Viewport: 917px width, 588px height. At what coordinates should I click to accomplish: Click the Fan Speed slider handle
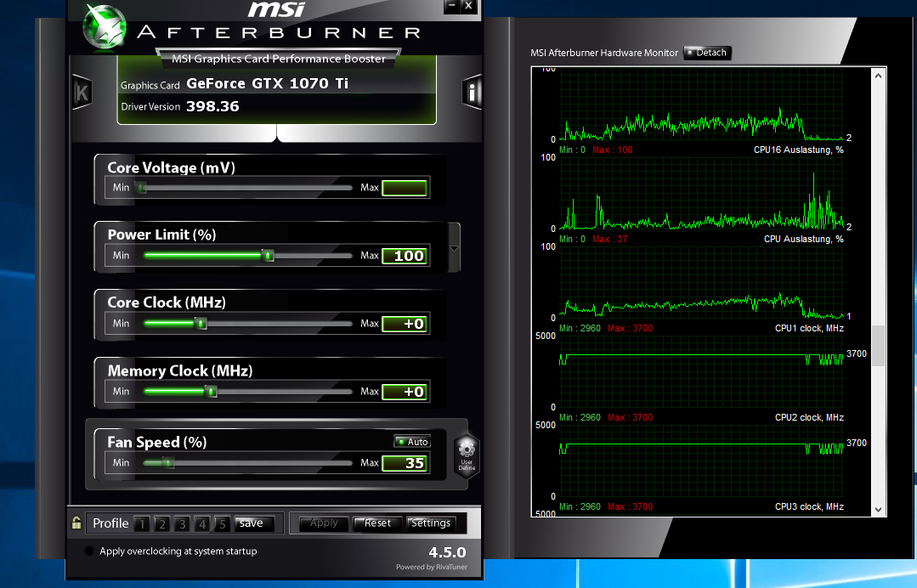167,462
